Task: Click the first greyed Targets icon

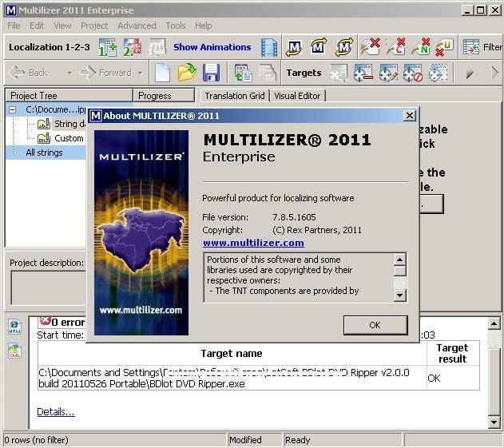Action: (x=339, y=73)
